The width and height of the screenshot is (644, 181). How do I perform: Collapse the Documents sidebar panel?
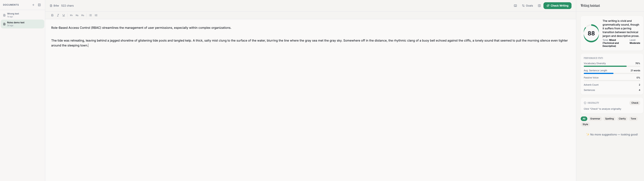point(39,5)
